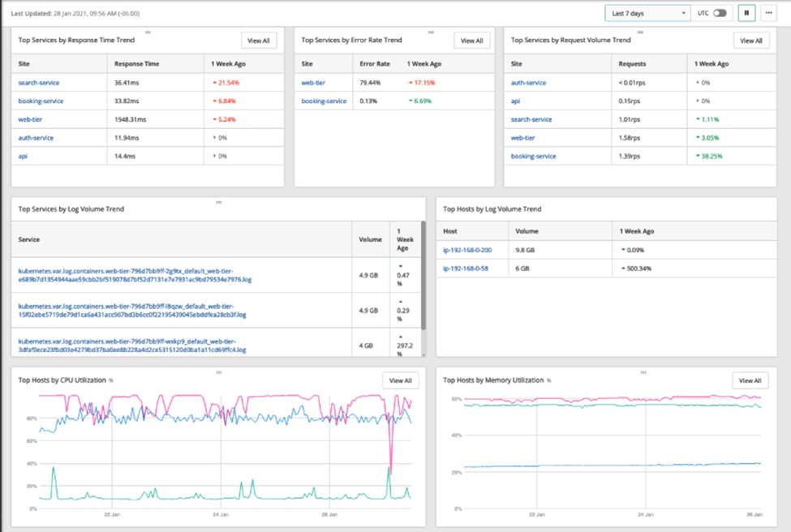Screen dimensions: 791x532
Task: Click the drag handle on Request Volume widget
Action: coord(642,32)
